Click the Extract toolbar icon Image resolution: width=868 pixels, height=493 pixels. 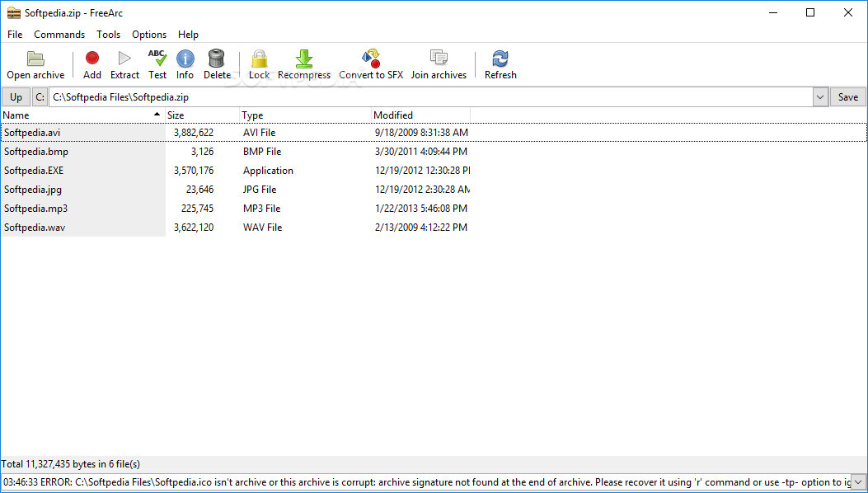point(124,59)
